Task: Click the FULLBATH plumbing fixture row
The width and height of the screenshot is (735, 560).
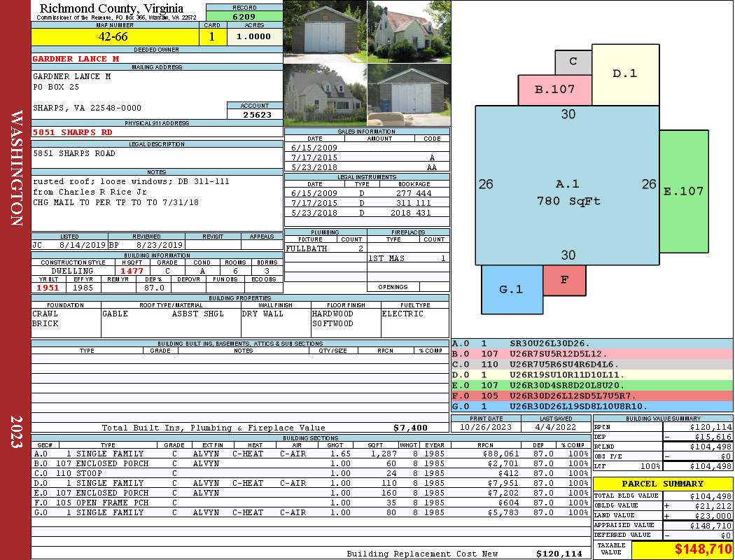Action: click(x=325, y=248)
